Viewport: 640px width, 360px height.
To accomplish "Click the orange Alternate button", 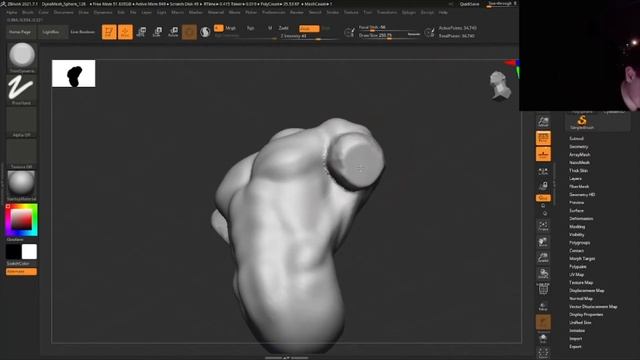I will pos(21,271).
